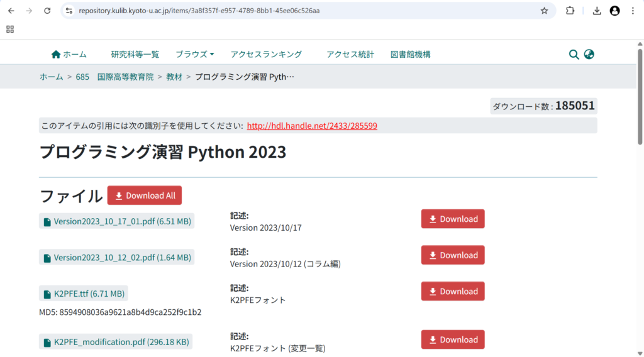
Task: Open K2PFE.ttf (6.71 MB) link
Action: [x=89, y=294]
